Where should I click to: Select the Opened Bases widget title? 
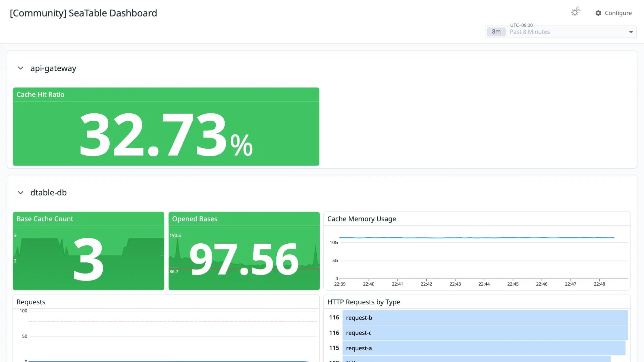[195, 219]
